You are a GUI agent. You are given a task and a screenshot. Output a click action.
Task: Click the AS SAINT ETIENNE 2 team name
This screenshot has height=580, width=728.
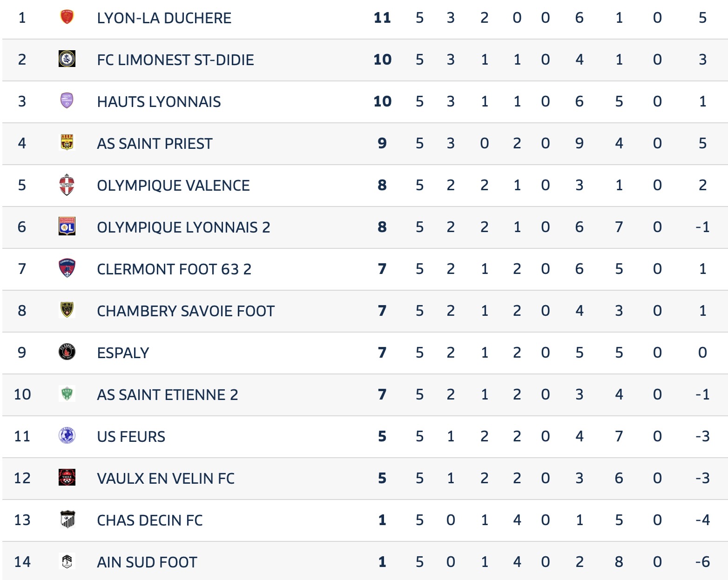coord(168,395)
